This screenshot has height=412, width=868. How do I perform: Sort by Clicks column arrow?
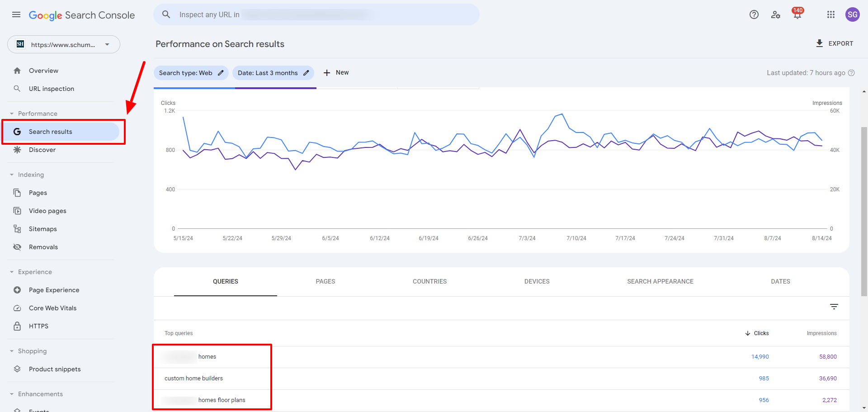[x=748, y=333]
